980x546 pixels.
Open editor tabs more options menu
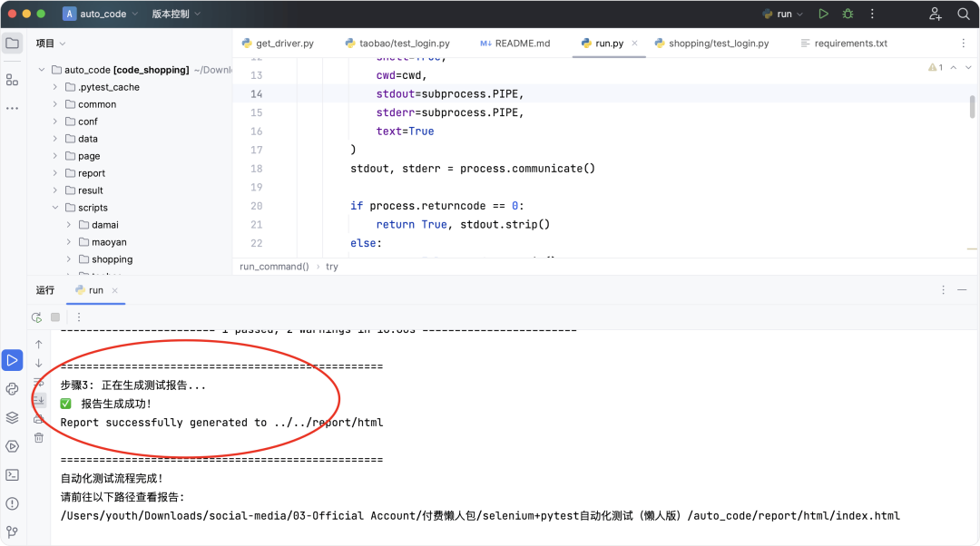[963, 44]
